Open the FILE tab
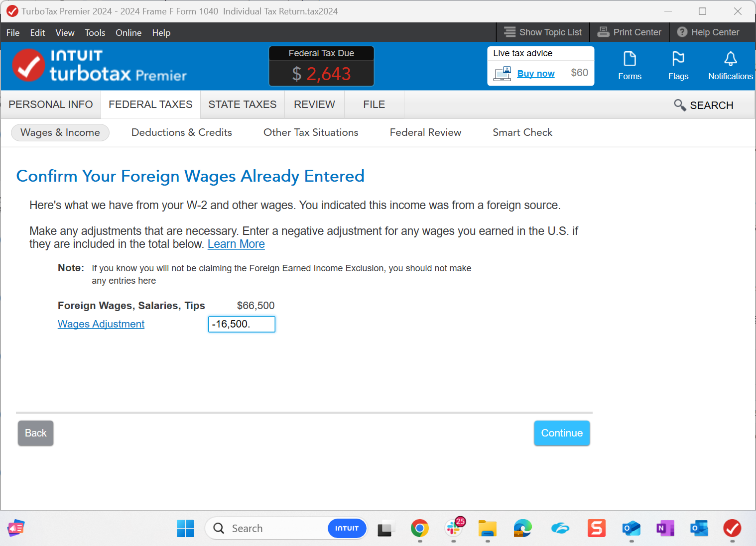The width and height of the screenshot is (756, 546). 374,105
